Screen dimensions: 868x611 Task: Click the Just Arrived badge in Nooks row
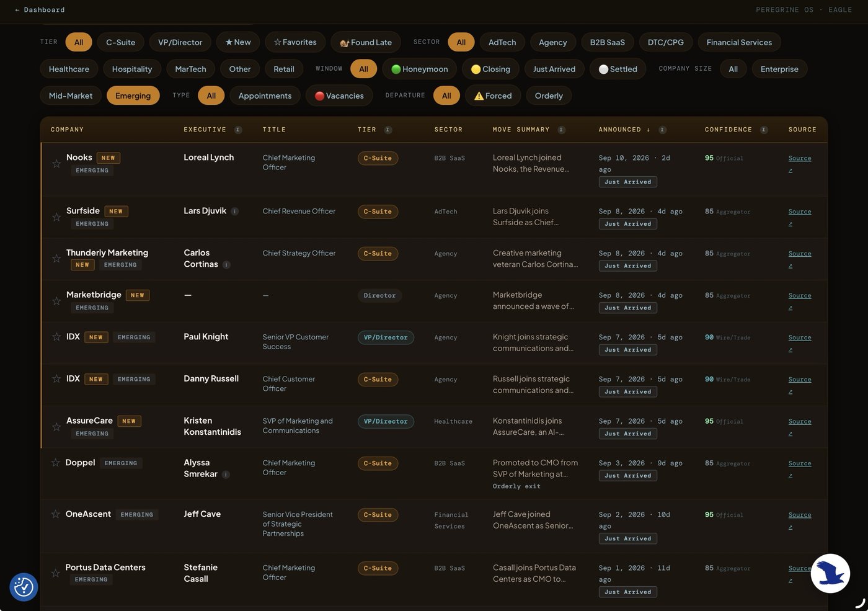point(628,182)
